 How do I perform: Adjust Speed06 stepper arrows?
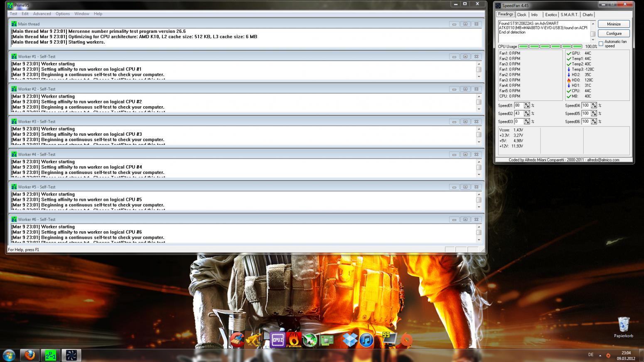point(594,122)
